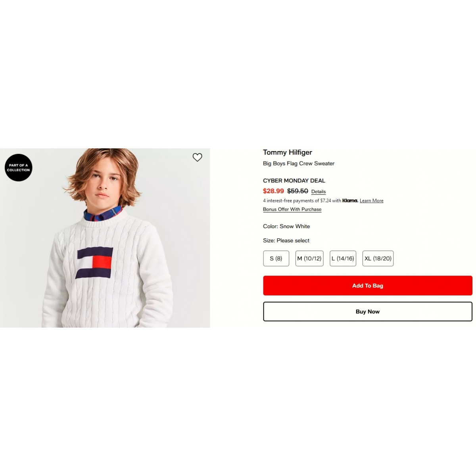
Task: Choose size XL (18/20)
Action: [x=378, y=258]
